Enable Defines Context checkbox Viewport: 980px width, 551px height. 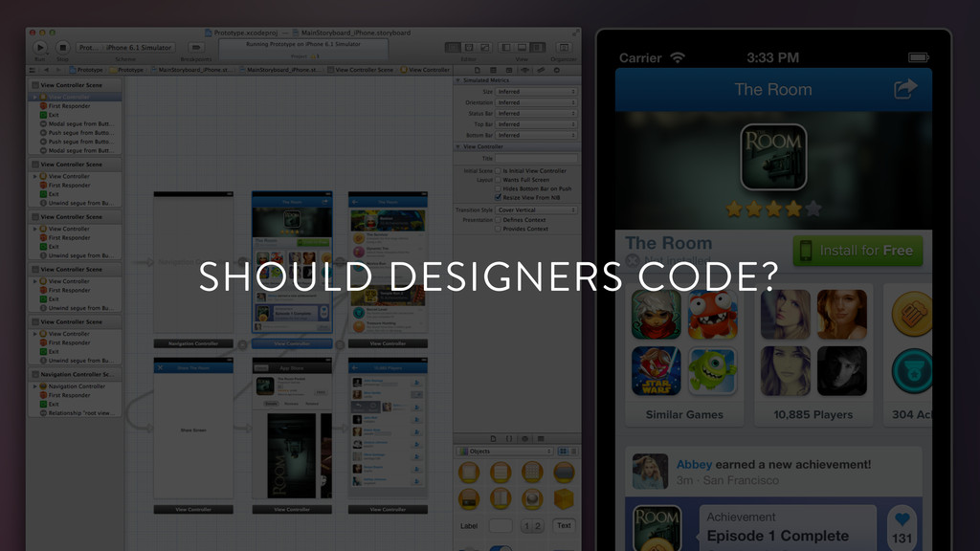point(498,220)
